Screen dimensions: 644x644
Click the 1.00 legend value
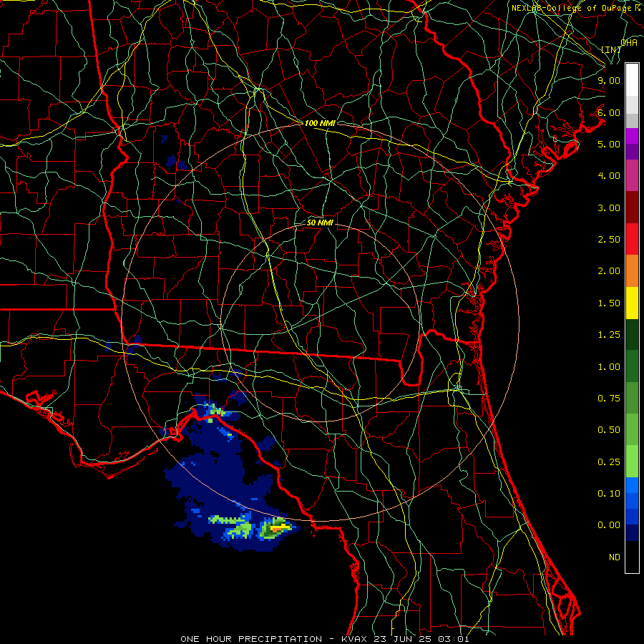pos(609,367)
